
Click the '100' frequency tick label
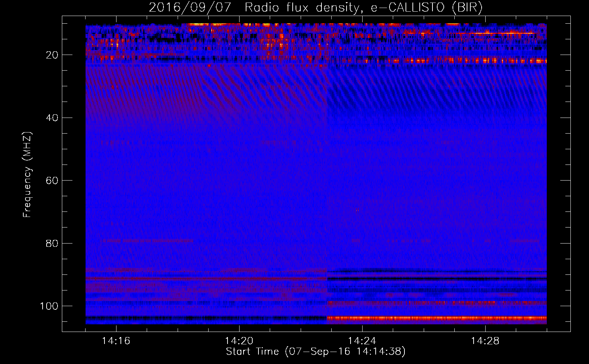49,306
